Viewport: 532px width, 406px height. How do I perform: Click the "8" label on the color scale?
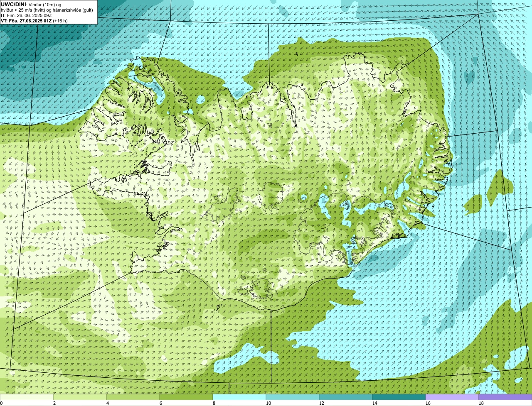click(x=214, y=403)
